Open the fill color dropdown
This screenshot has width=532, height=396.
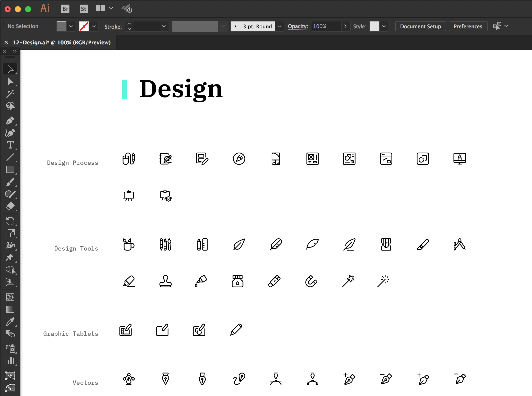coord(71,26)
